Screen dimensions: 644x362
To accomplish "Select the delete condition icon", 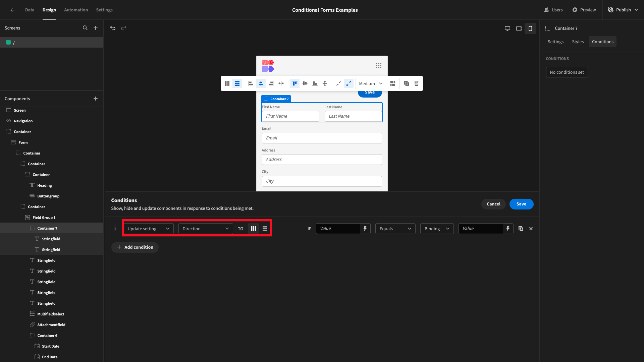I will (531, 229).
